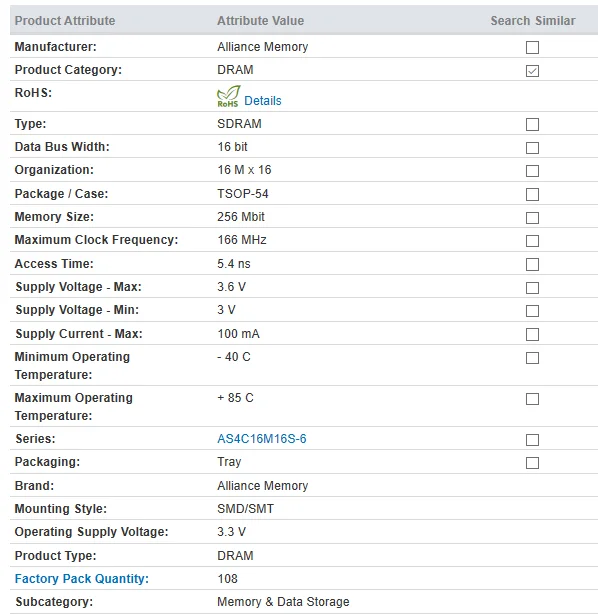598x614 pixels.
Task: Click the + 85 C value
Action: tap(235, 397)
